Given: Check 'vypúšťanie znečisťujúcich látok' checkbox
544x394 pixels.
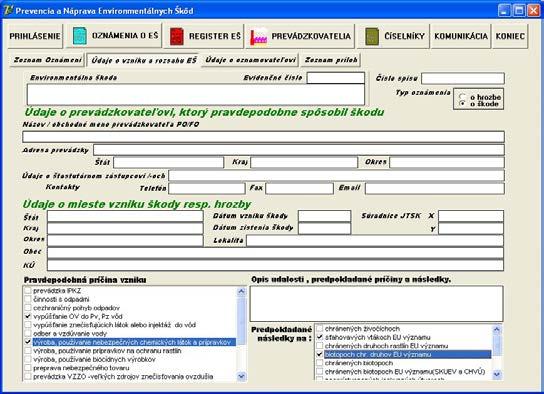Looking at the screenshot, I should pyautogui.click(x=28, y=325).
